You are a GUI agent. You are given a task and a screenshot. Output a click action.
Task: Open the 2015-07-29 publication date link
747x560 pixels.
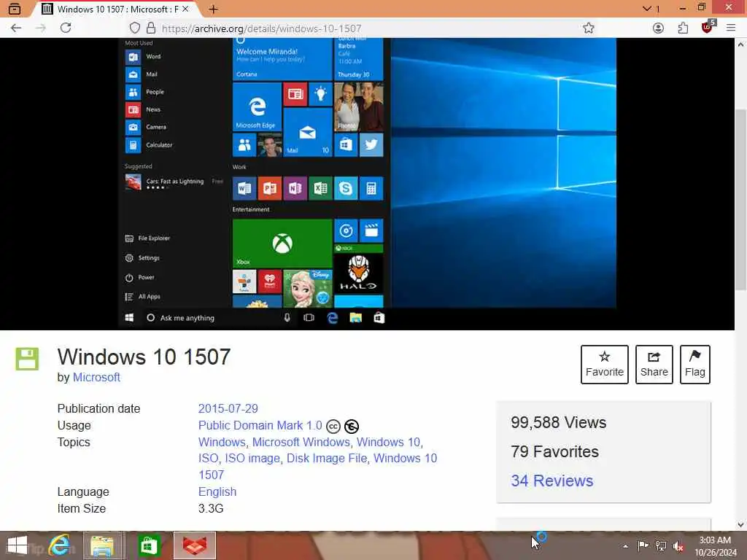tap(228, 408)
